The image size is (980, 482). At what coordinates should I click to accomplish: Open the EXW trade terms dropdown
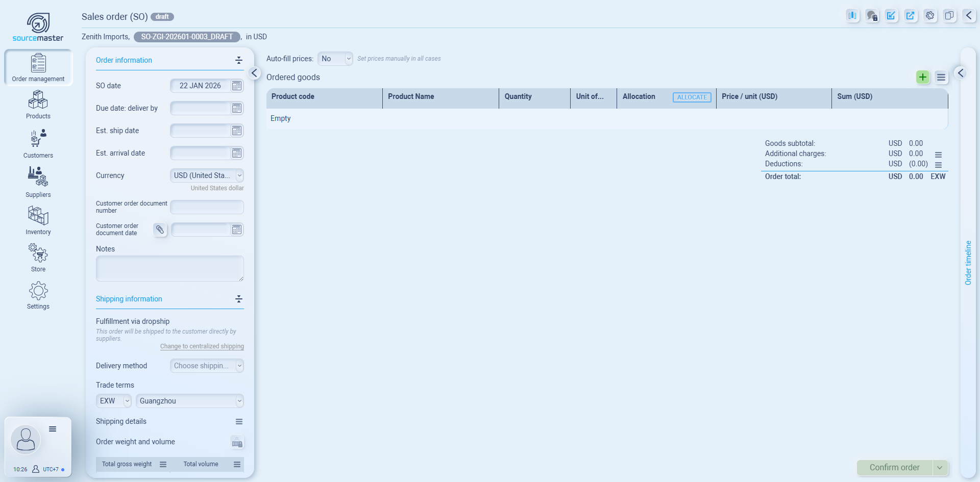point(114,401)
